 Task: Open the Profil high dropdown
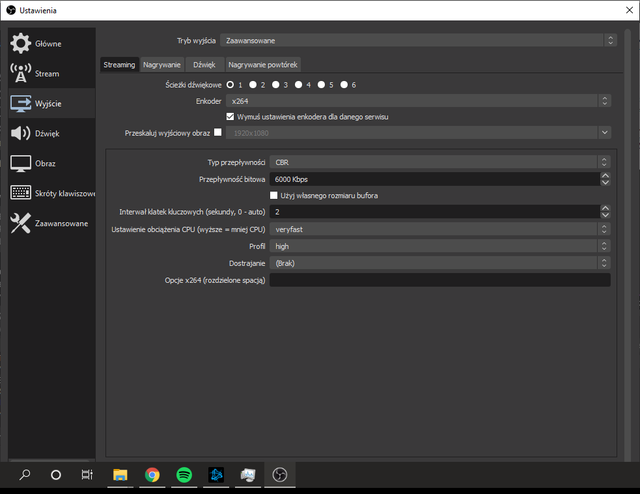[x=440, y=246]
